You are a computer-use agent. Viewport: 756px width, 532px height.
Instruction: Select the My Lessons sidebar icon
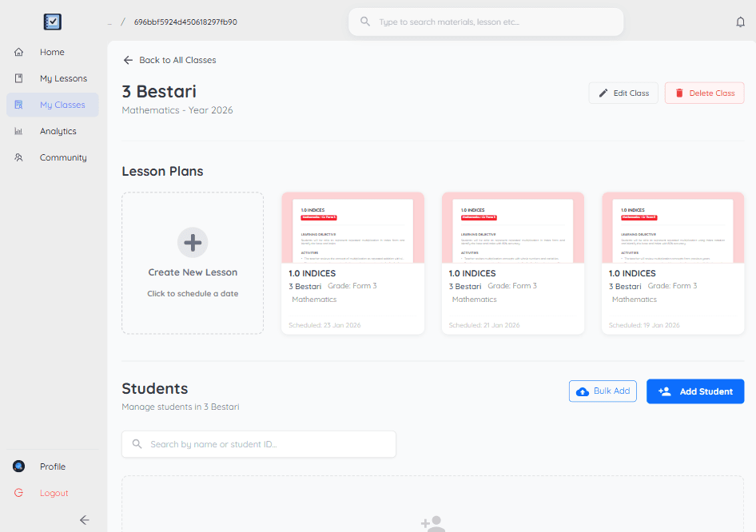(x=18, y=78)
